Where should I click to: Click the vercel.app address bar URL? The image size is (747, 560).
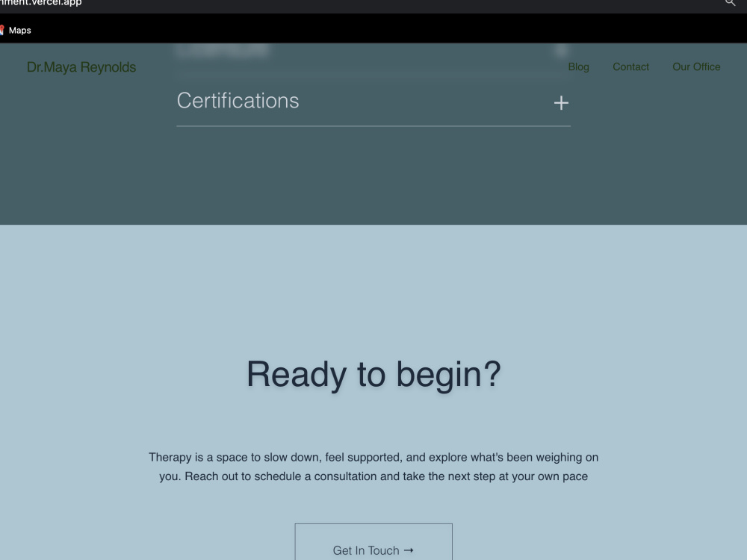click(41, 3)
